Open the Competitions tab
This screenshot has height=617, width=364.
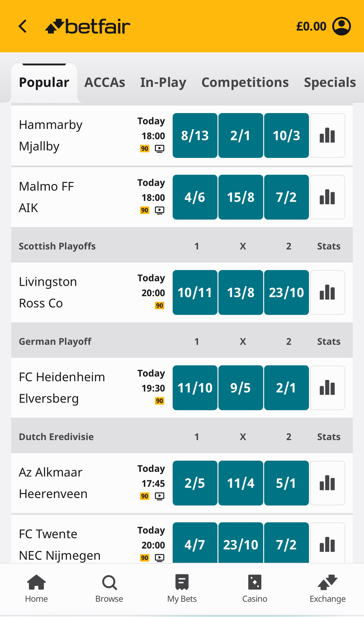(245, 82)
